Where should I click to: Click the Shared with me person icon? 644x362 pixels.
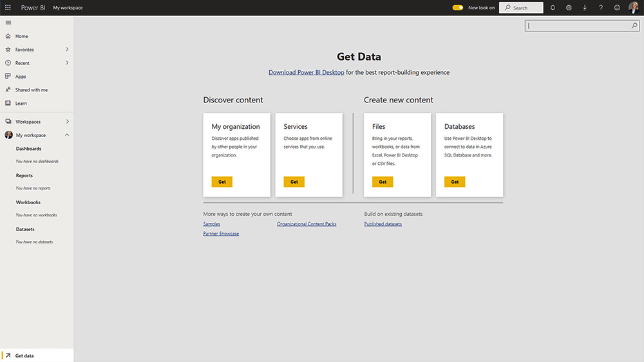(x=8, y=90)
